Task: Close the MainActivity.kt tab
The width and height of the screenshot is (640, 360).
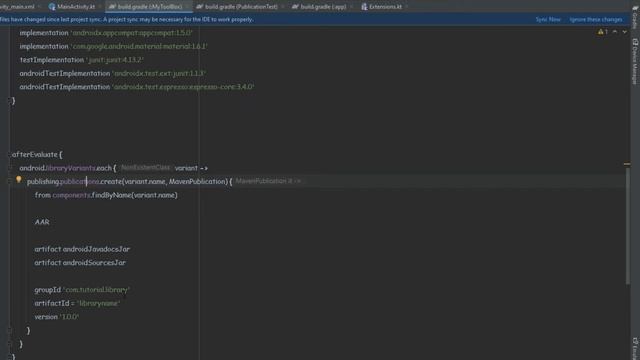Action: click(99, 7)
